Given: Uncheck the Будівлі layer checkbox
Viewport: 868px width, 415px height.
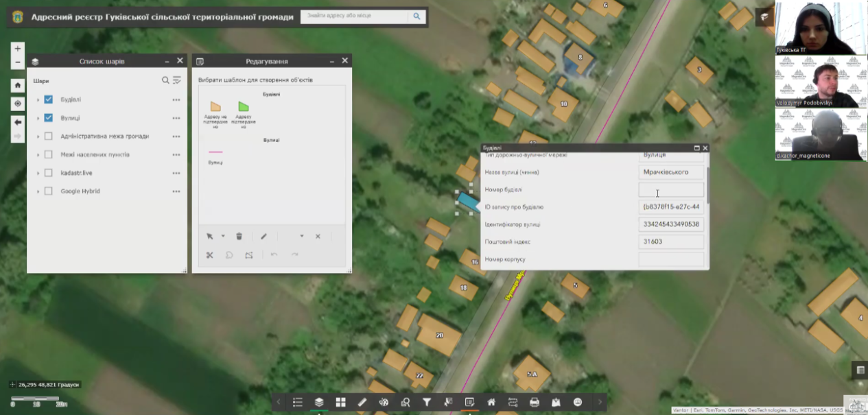Looking at the screenshot, I should 49,99.
